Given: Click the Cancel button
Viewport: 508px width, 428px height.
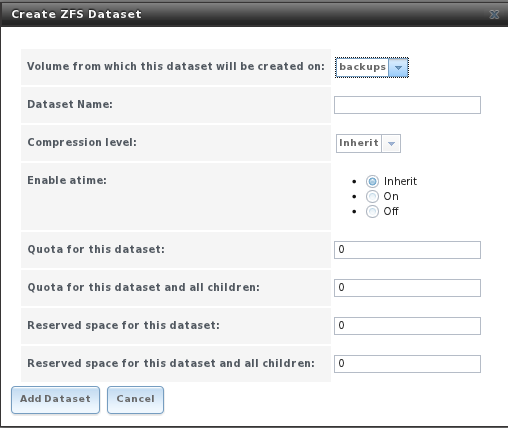Looking at the screenshot, I should (x=135, y=400).
